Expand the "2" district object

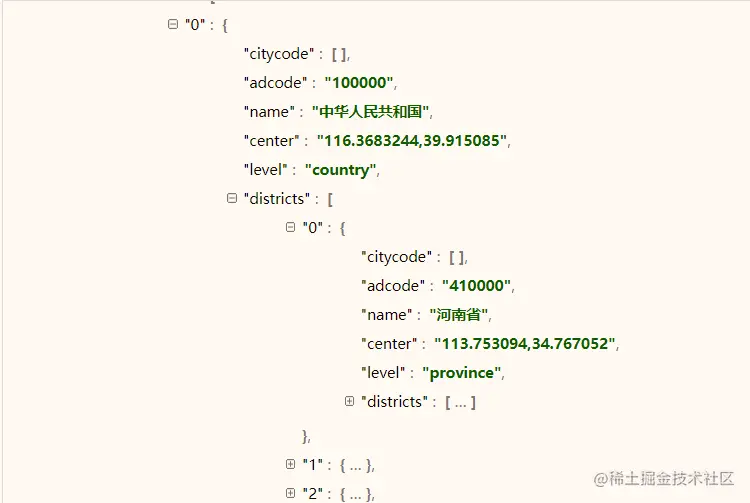[291, 493]
